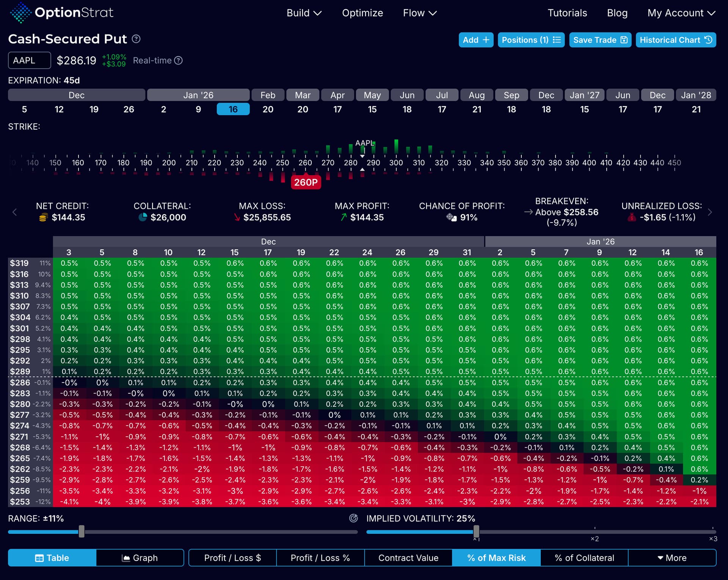Switch view to Graph
Viewport: 728px width, 580px height.
(140, 558)
